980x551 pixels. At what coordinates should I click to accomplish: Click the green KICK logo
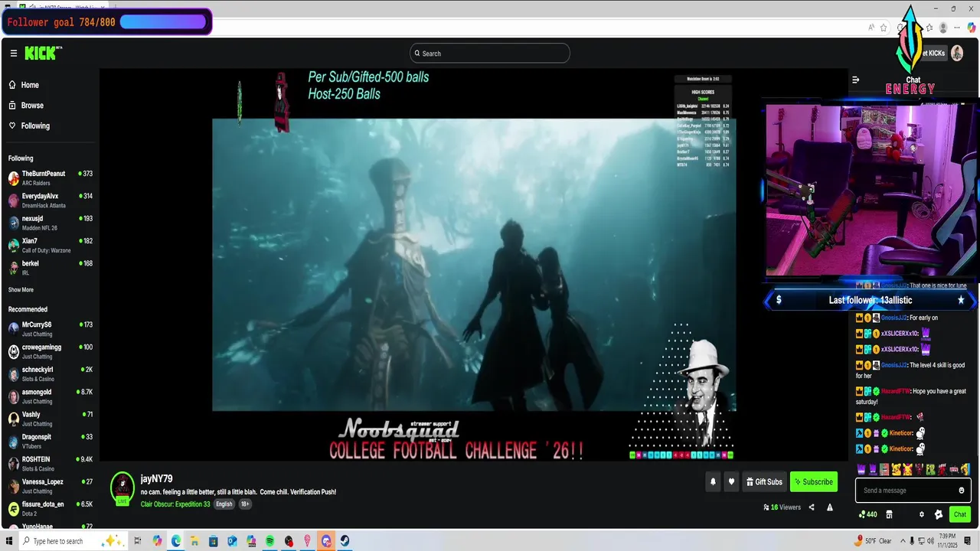[43, 53]
